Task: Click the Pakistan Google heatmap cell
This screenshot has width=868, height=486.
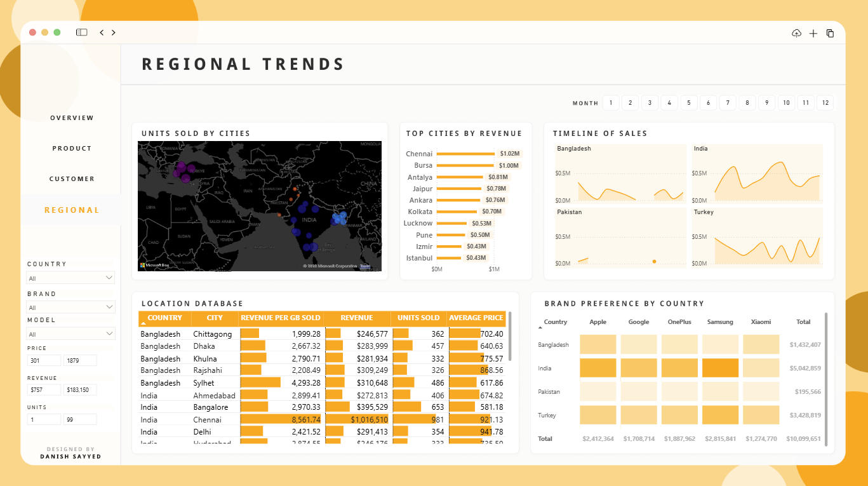Action: [639, 392]
